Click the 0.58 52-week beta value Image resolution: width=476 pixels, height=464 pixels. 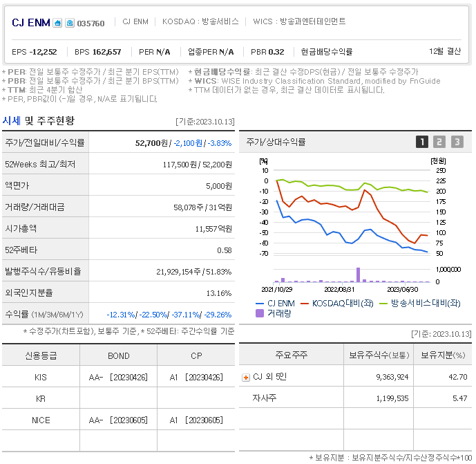225,250
